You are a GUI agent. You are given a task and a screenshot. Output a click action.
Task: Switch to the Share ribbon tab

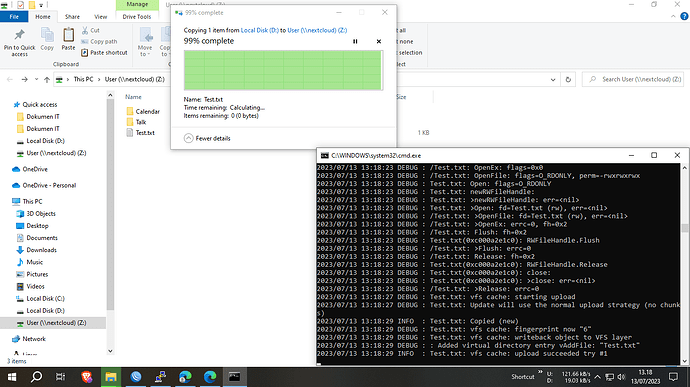[x=72, y=17]
